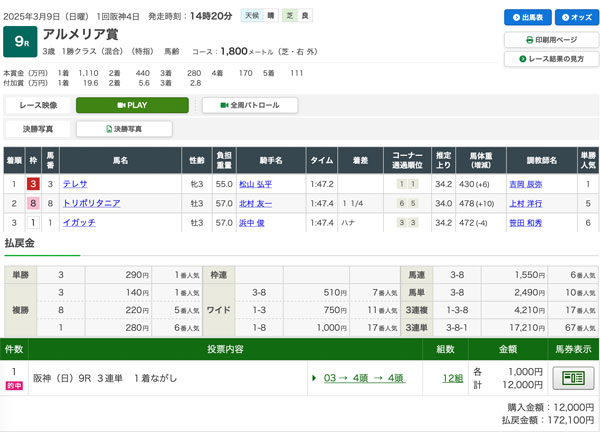Open the 出馬表 race card
Image resolution: width=600 pixels, height=432 pixels.
[x=526, y=18]
